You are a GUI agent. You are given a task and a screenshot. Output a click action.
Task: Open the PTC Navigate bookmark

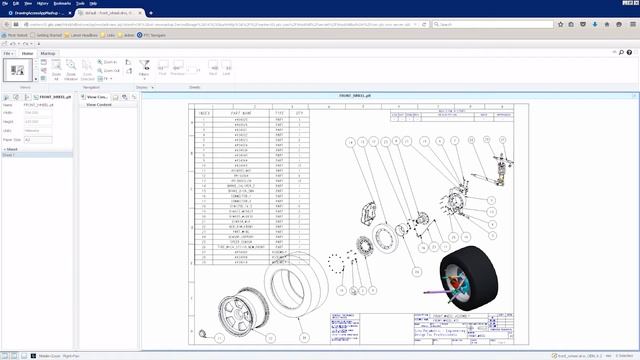151,36
